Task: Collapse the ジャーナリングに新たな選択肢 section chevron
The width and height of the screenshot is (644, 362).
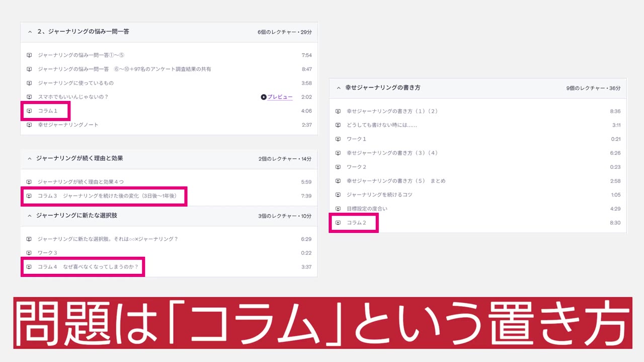Action: [x=30, y=215]
